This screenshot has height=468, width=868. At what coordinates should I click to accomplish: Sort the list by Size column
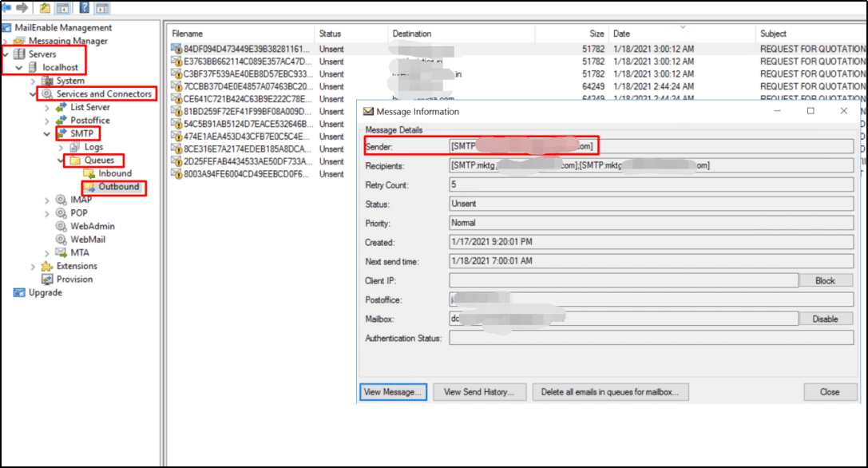pos(572,34)
